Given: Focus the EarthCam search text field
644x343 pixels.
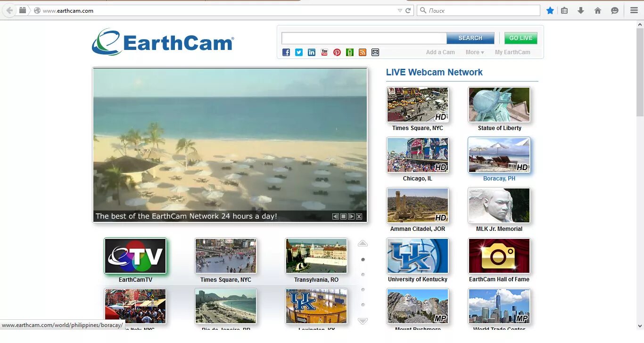Looking at the screenshot, I should 364,38.
